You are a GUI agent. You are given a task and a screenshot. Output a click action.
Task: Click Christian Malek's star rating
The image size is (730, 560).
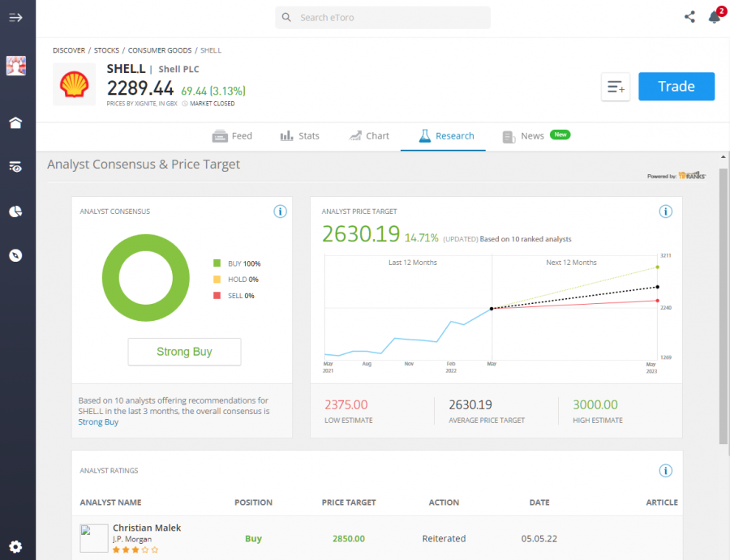click(x=135, y=549)
